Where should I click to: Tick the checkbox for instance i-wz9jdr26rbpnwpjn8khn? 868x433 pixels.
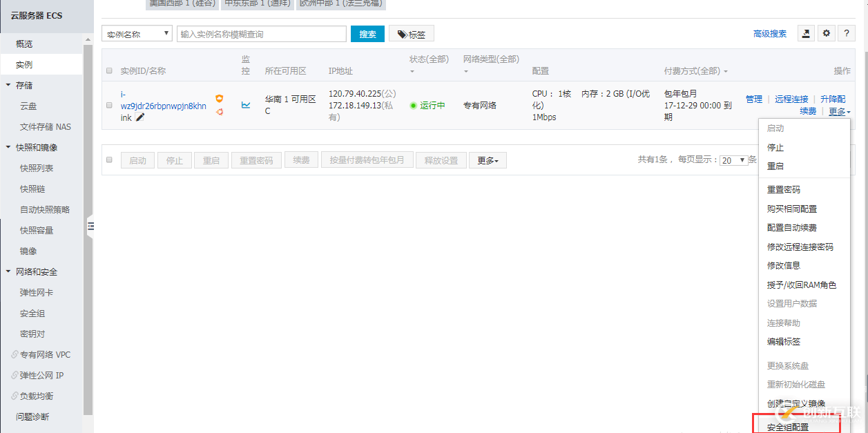click(109, 105)
